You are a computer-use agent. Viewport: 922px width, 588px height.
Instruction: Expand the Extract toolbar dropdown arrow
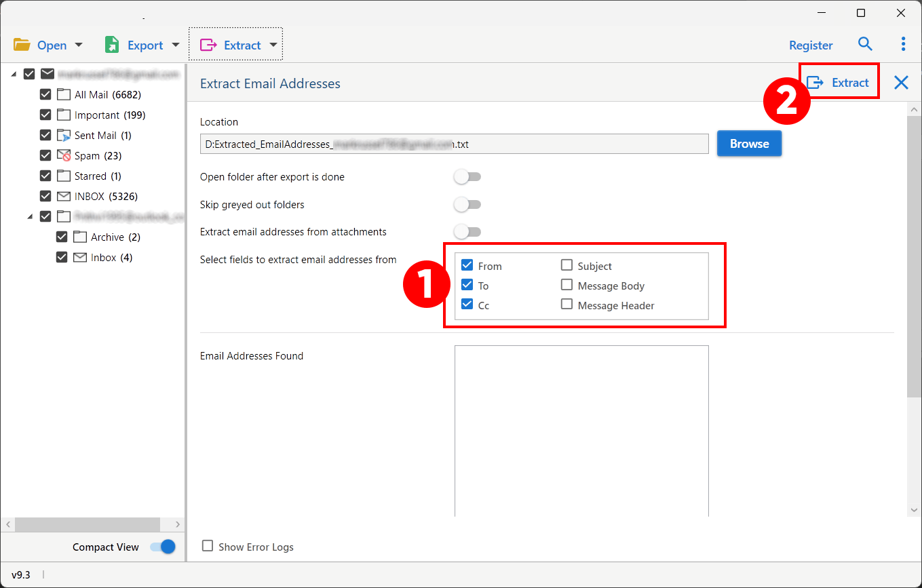pyautogui.click(x=273, y=45)
